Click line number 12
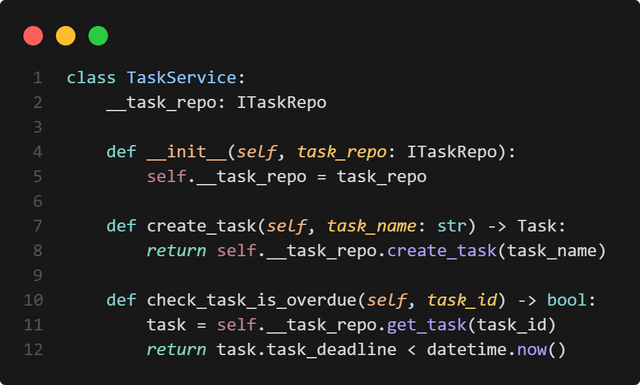The image size is (640, 385). click(x=33, y=350)
